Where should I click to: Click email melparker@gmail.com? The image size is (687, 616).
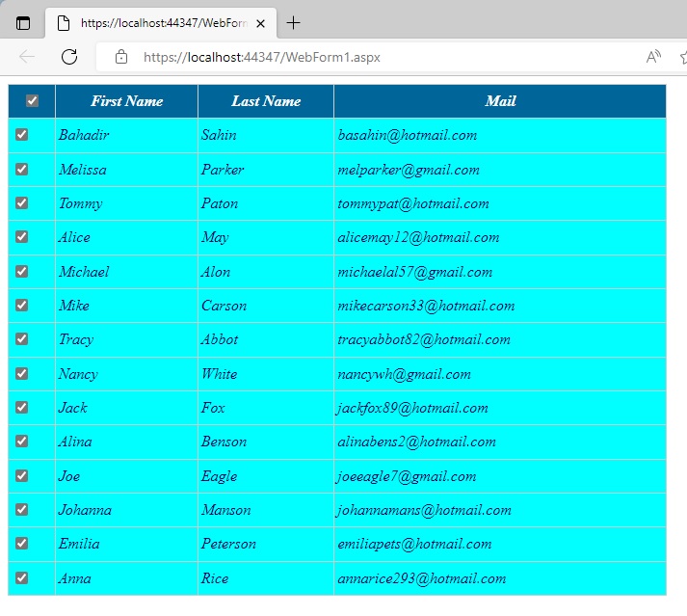tap(409, 171)
